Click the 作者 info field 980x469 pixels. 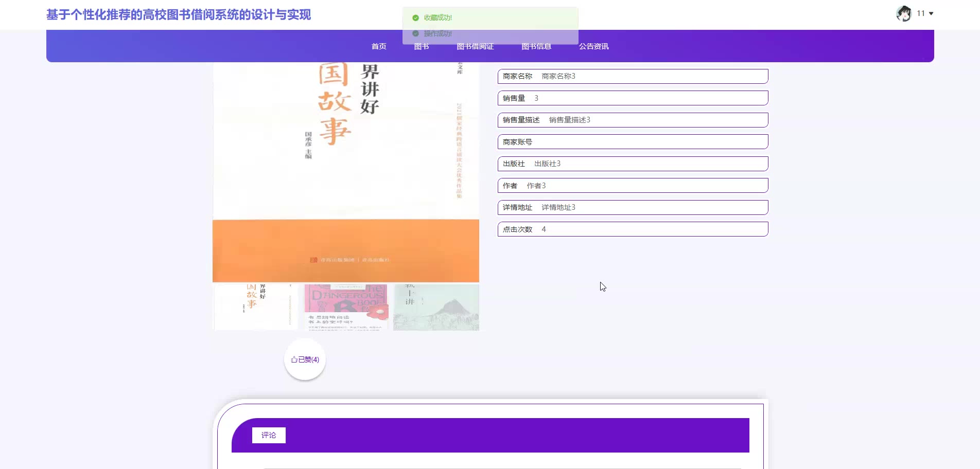(633, 186)
